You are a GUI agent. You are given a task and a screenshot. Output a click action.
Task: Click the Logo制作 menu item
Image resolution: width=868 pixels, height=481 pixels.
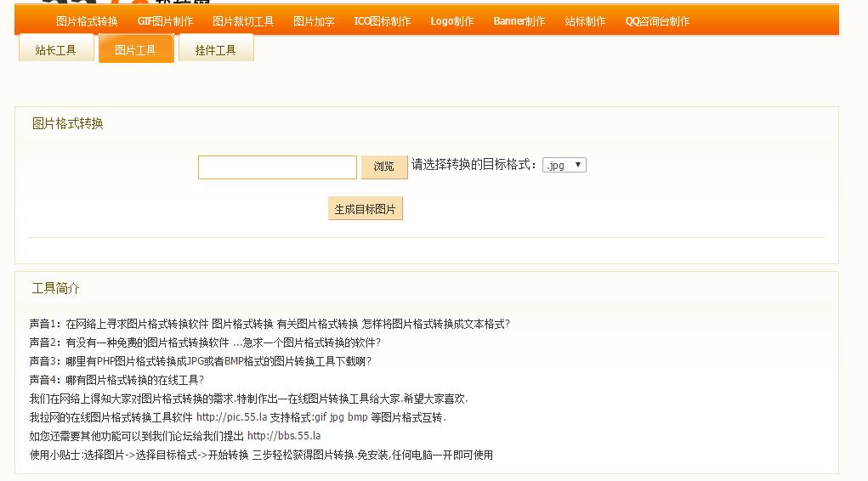pos(452,21)
